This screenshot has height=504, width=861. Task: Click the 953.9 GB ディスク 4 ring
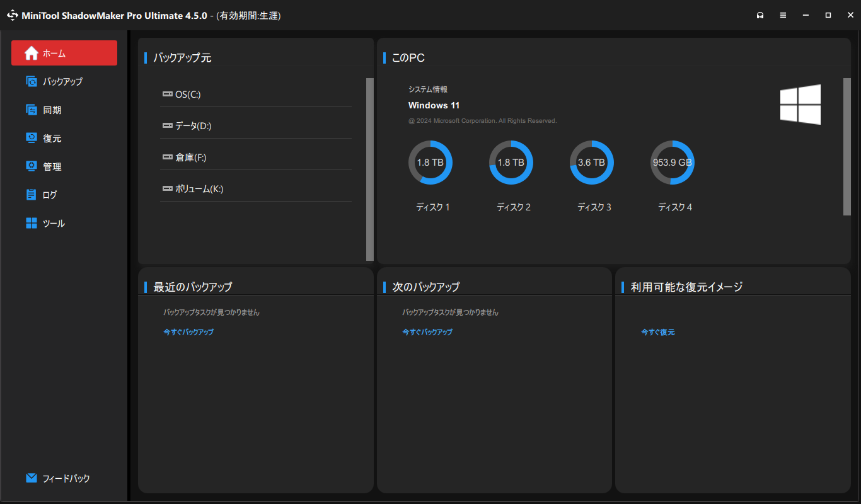point(673,163)
